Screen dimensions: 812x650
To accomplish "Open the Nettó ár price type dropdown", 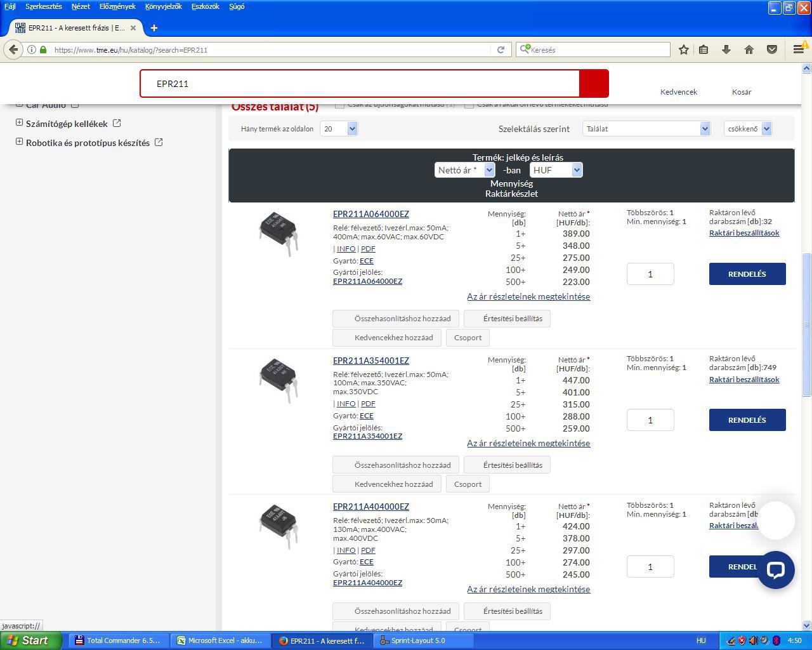I will click(x=464, y=170).
